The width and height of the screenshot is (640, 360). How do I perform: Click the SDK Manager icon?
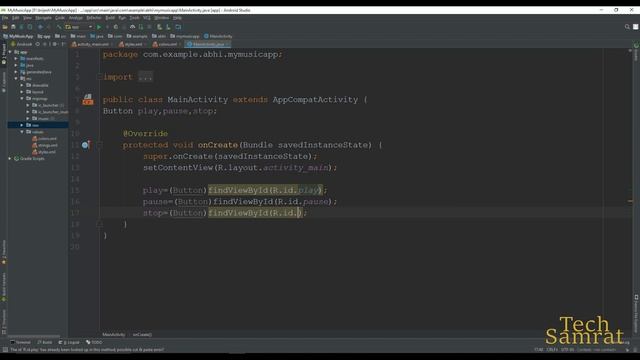click(168, 27)
